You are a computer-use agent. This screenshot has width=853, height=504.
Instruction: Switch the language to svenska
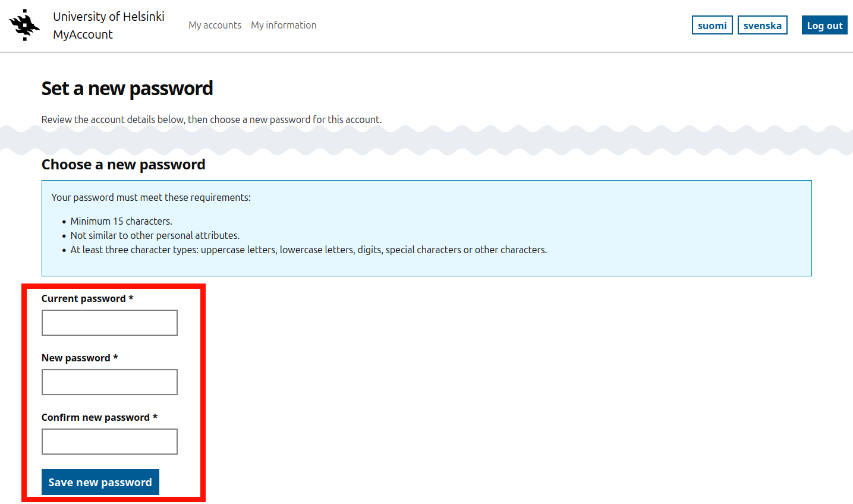tap(762, 26)
